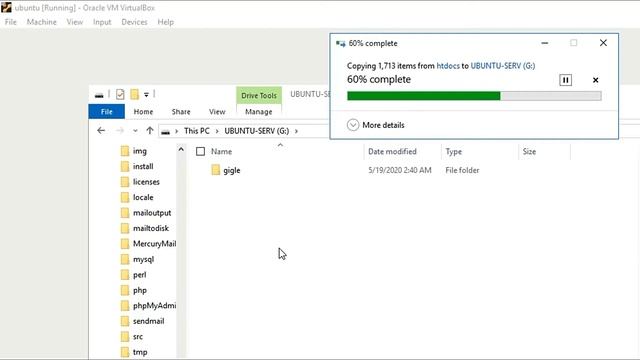Select install folder in navigation pane
Image resolution: width=640 pixels, height=360 pixels.
(x=143, y=167)
